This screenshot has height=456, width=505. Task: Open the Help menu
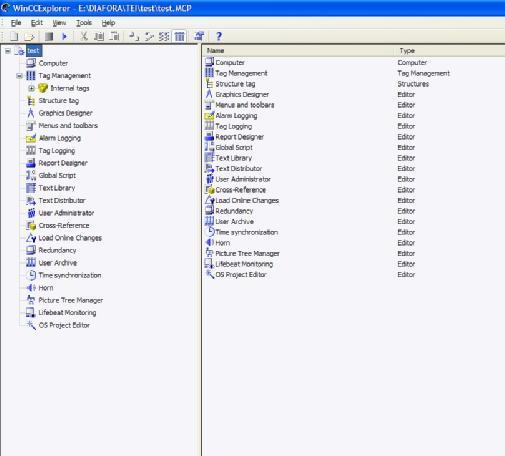108,23
